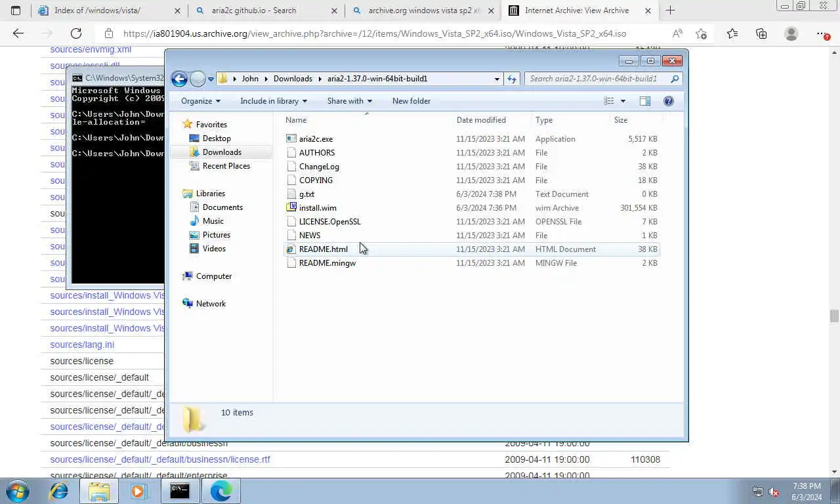Open the Organize menu
This screenshot has height=504, width=840.
[x=201, y=101]
